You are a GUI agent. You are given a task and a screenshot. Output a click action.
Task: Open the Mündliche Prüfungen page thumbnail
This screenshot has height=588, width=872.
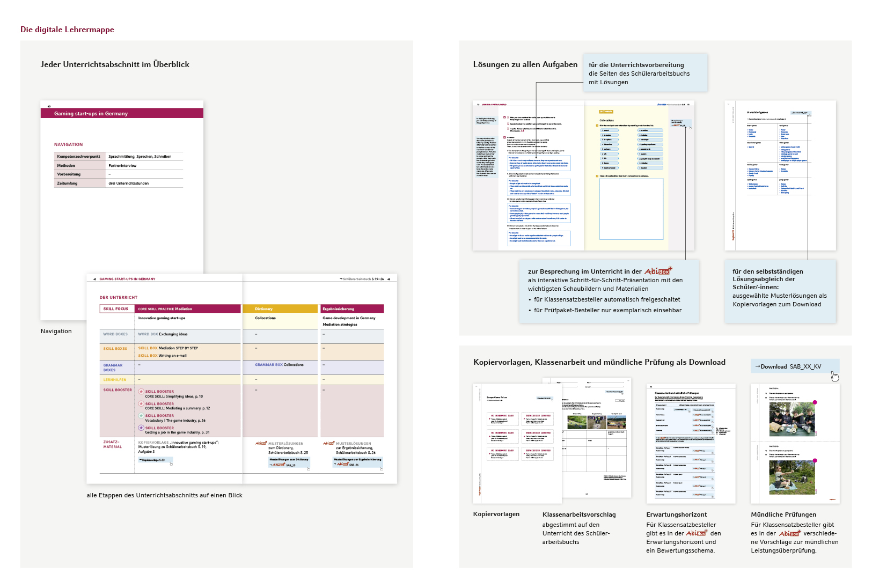click(x=795, y=443)
